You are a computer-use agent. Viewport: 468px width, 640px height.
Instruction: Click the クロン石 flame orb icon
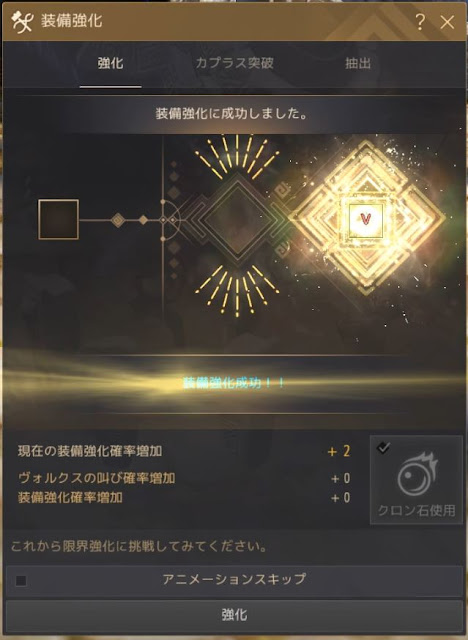[x=417, y=475]
